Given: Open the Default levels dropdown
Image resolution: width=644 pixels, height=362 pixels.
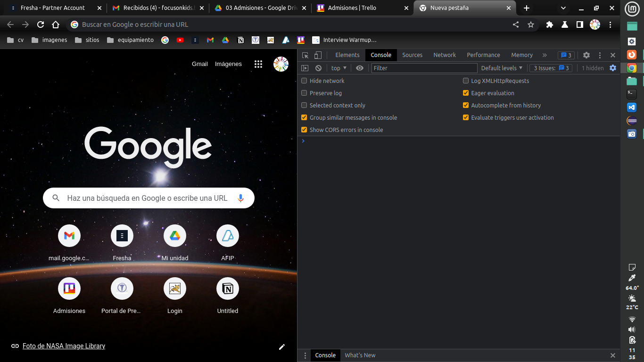Looking at the screenshot, I should (x=502, y=68).
